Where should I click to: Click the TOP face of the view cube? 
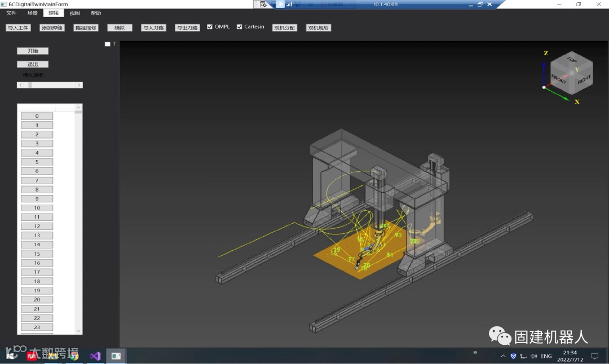click(572, 60)
